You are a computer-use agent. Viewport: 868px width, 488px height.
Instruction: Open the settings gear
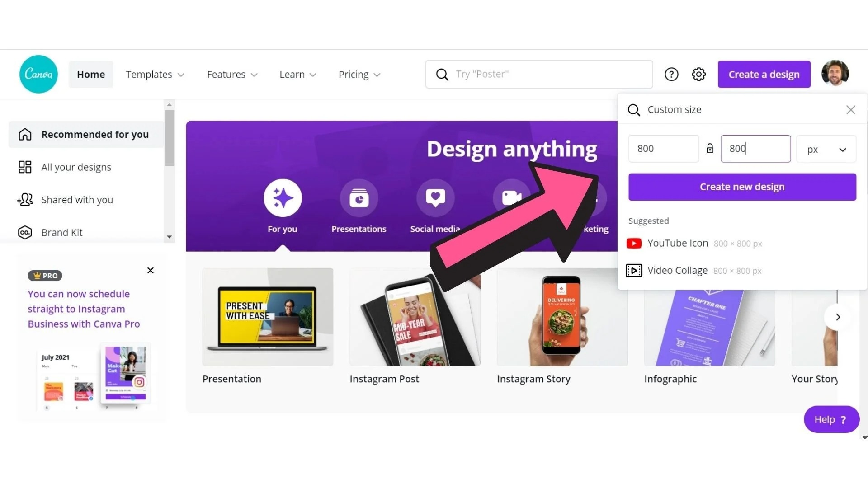[698, 74]
